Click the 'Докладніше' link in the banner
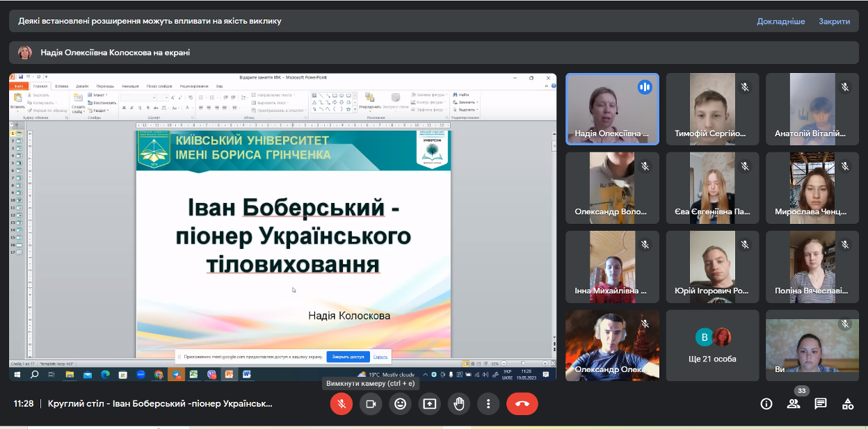Screen dimensions: 868x429 point(780,22)
